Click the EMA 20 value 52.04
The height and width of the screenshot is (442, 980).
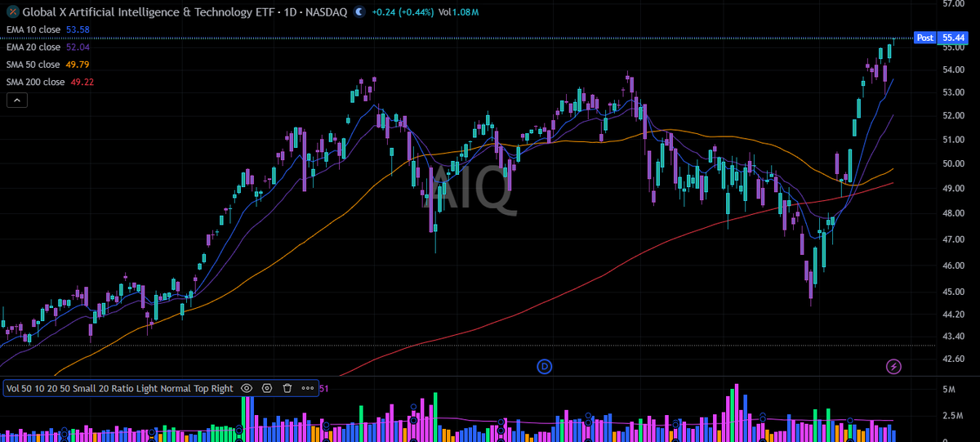pos(78,47)
